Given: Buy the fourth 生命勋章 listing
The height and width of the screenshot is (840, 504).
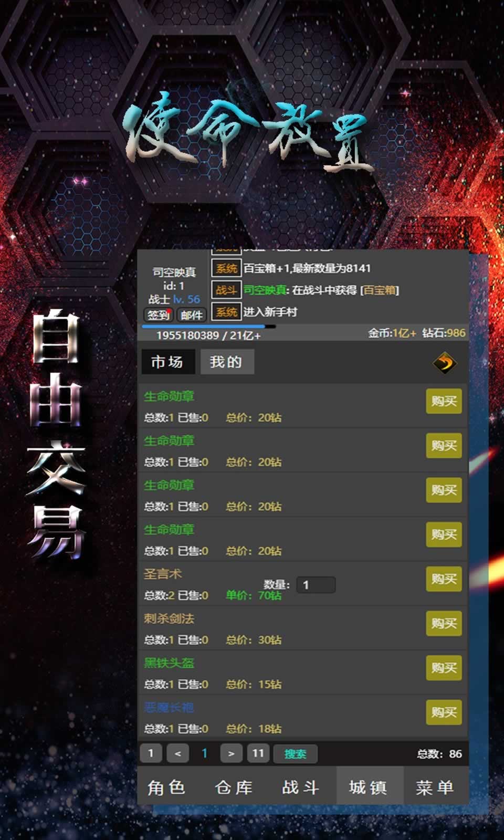Looking at the screenshot, I should (x=444, y=534).
